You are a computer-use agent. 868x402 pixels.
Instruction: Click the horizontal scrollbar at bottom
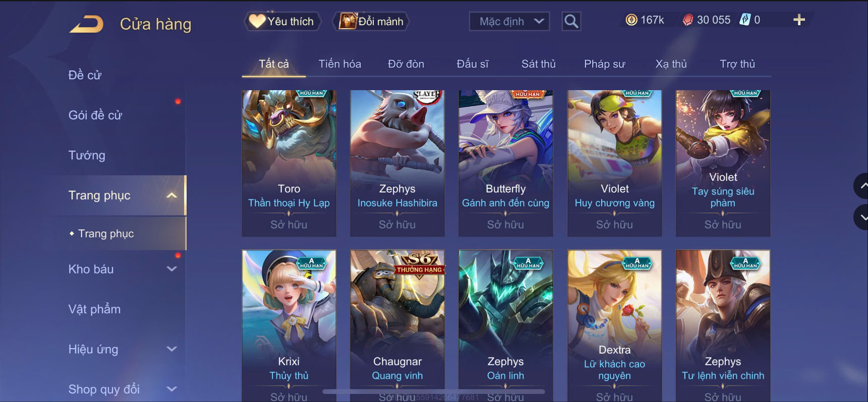pyautogui.click(x=434, y=391)
